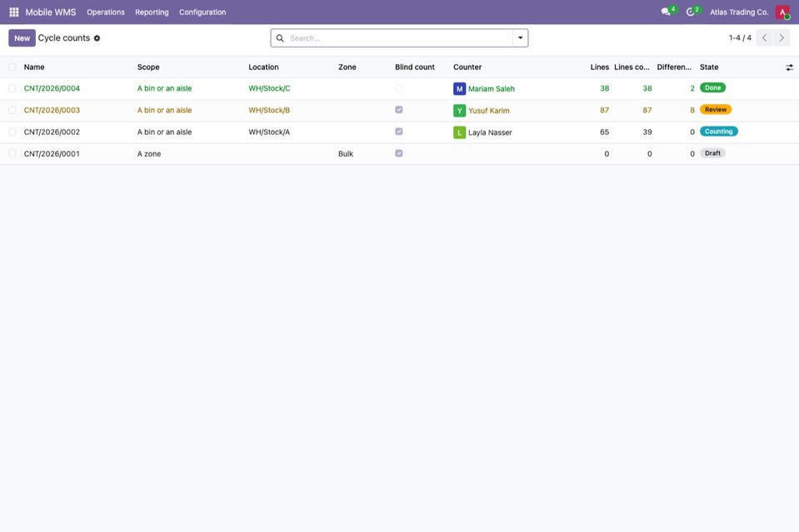799x532 pixels.
Task: Click the Review state badge
Action: 716,109
